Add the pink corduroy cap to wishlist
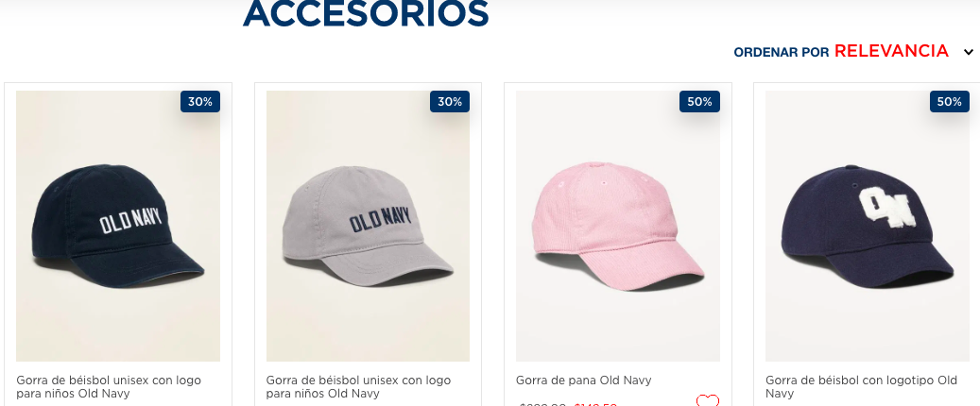This screenshot has height=406, width=980. click(708, 400)
